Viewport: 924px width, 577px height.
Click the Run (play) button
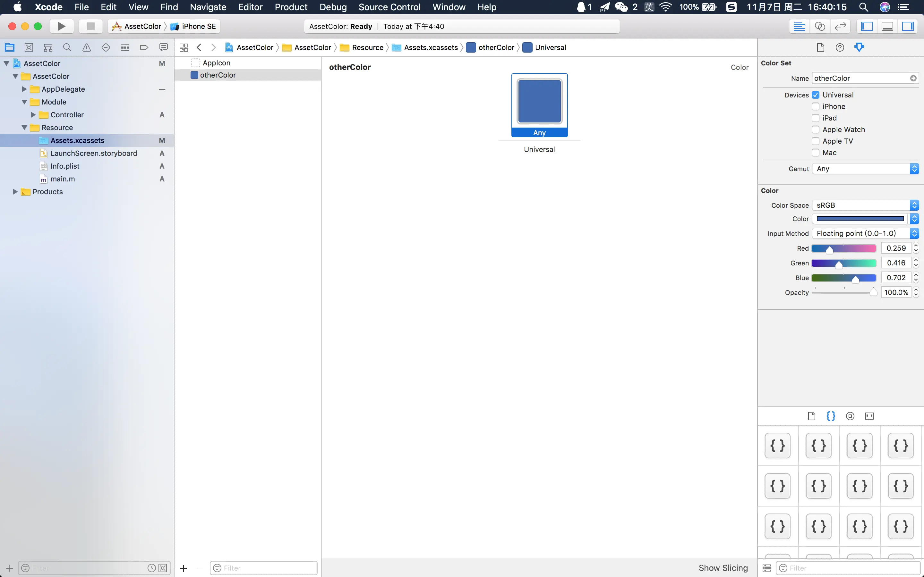click(x=61, y=26)
